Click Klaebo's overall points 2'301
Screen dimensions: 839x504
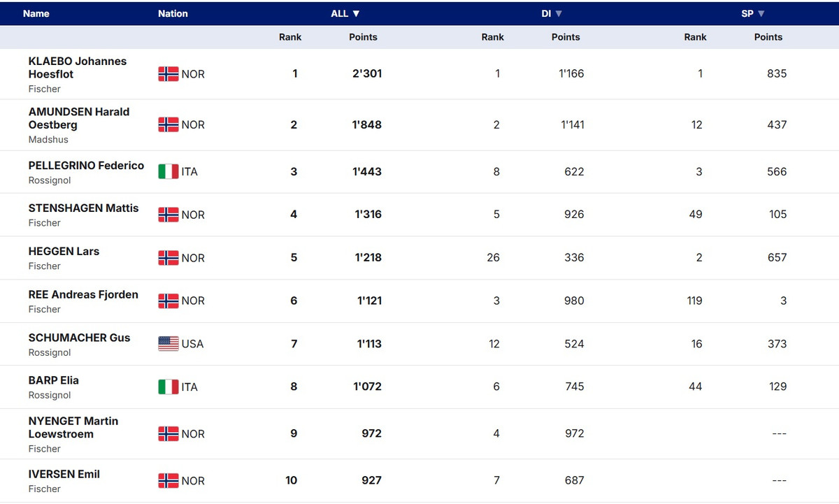pos(367,73)
